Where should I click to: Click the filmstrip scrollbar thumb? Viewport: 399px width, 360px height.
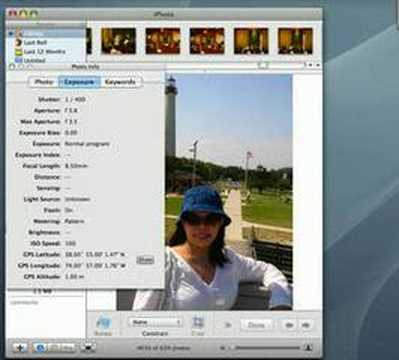pos(263,65)
